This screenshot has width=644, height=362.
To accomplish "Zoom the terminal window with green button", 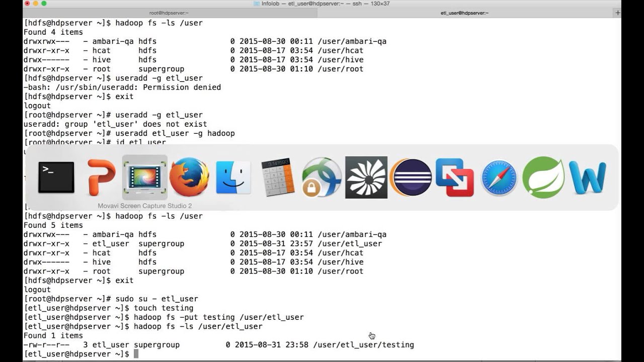I will (44, 4).
